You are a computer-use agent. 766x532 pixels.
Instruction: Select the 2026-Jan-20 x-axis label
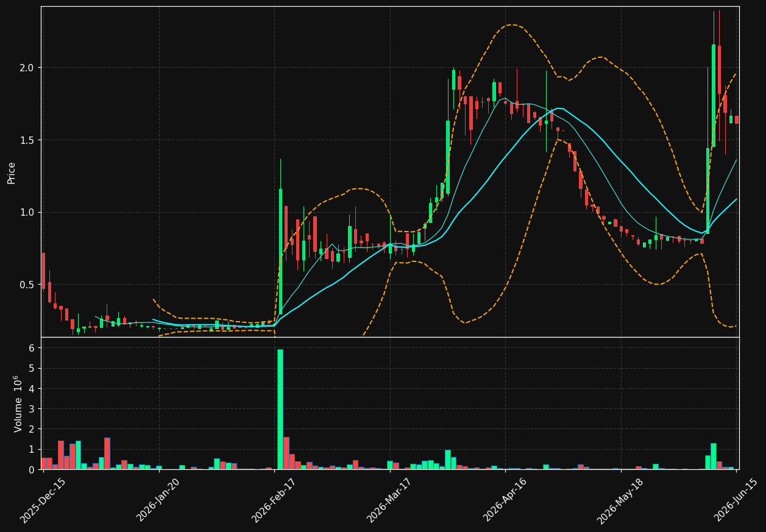(x=158, y=500)
